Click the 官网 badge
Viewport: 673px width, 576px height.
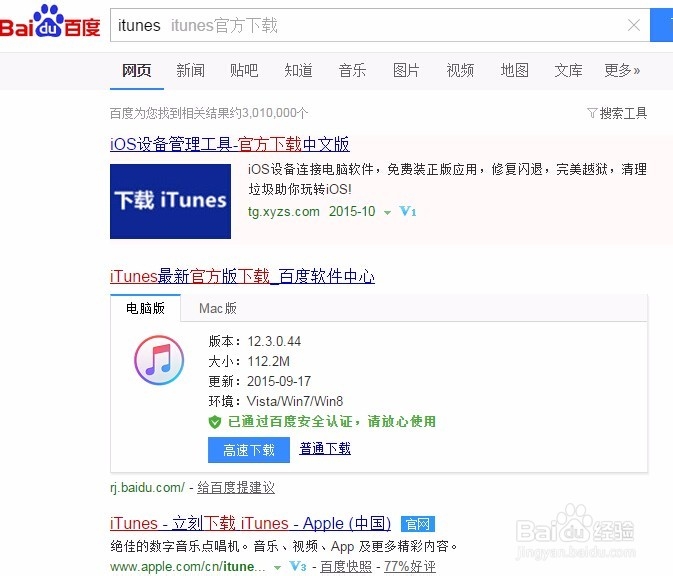coord(418,524)
